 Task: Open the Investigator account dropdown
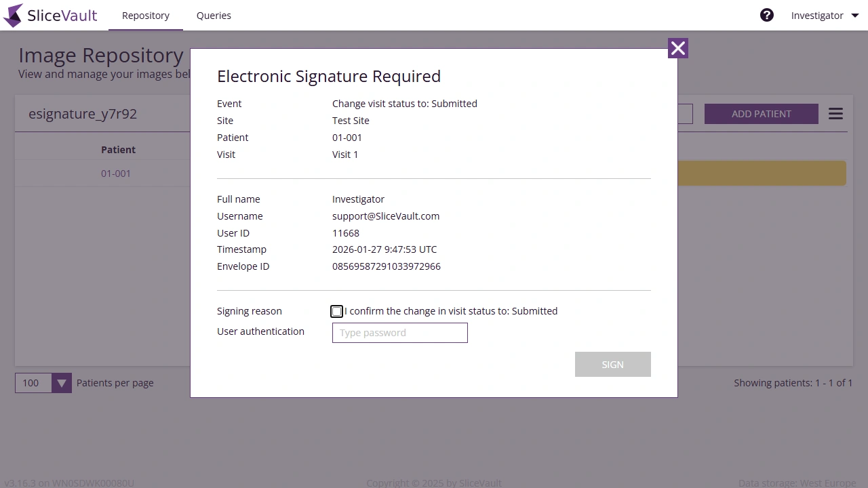[824, 15]
